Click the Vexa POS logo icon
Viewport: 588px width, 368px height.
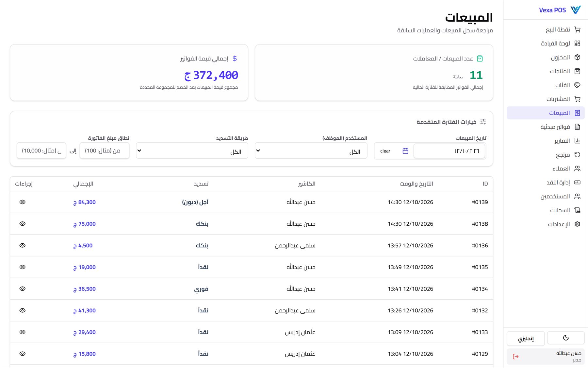[576, 10]
